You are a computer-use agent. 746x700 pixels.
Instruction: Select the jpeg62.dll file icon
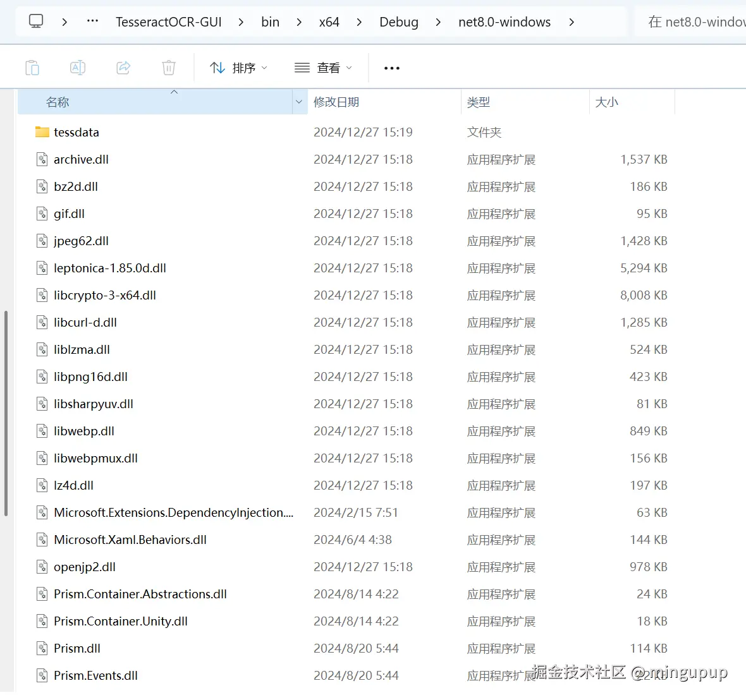(42, 241)
